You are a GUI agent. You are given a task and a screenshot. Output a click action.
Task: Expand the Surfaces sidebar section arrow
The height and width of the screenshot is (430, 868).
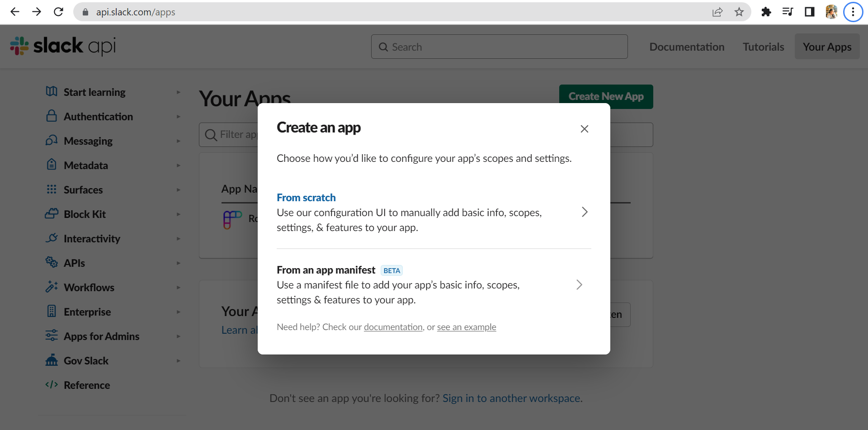(x=179, y=190)
